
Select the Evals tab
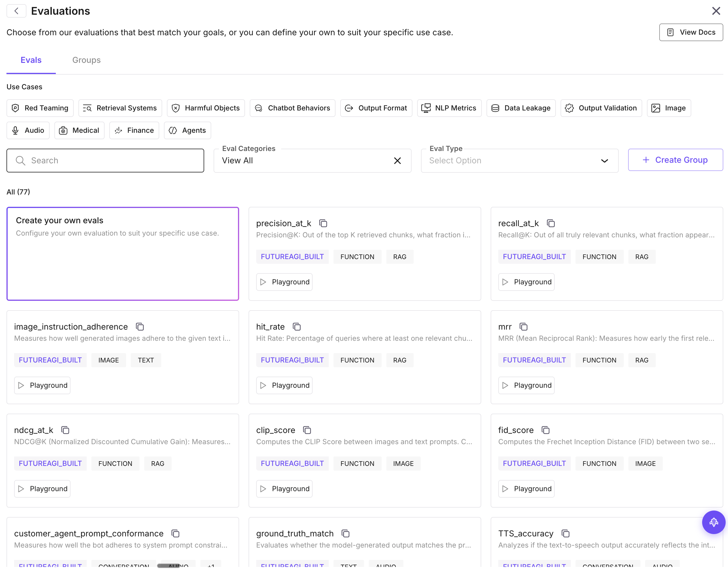click(31, 60)
